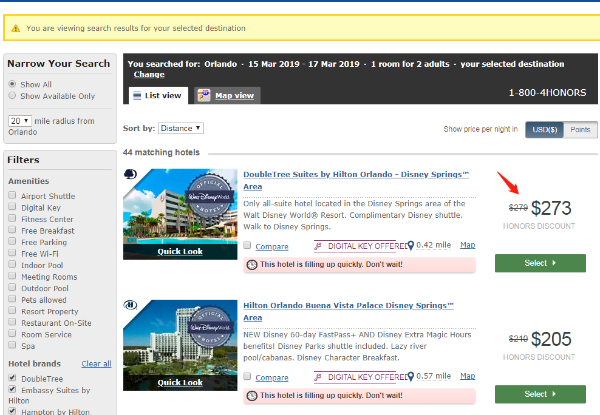
Task: Uncheck the DoubleTree hotel brand
Action: [x=12, y=378]
